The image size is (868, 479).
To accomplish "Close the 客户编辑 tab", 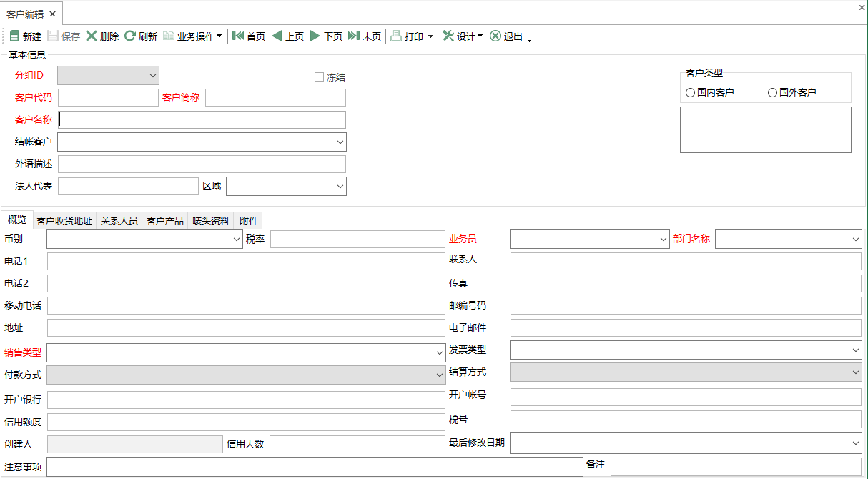I will click(53, 14).
